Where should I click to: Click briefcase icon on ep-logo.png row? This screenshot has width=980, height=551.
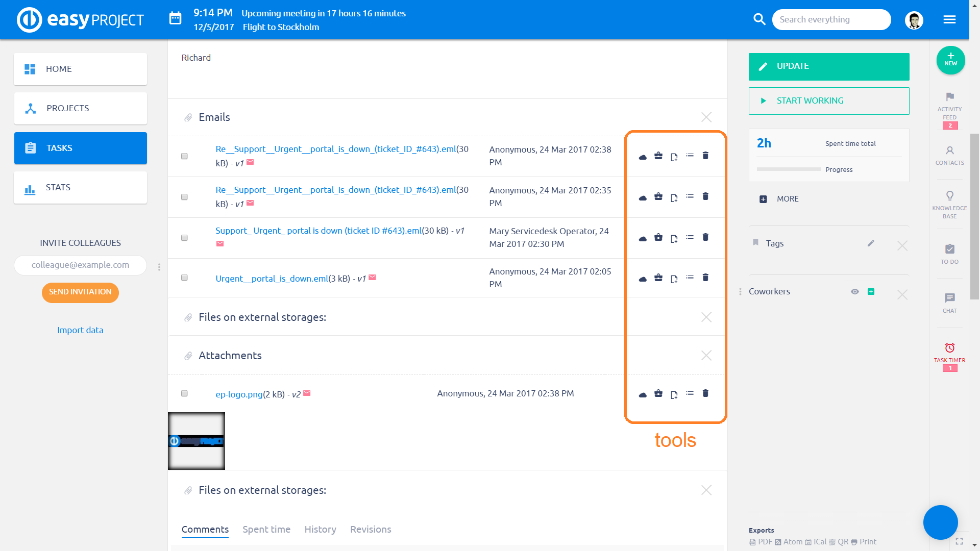[x=658, y=393]
